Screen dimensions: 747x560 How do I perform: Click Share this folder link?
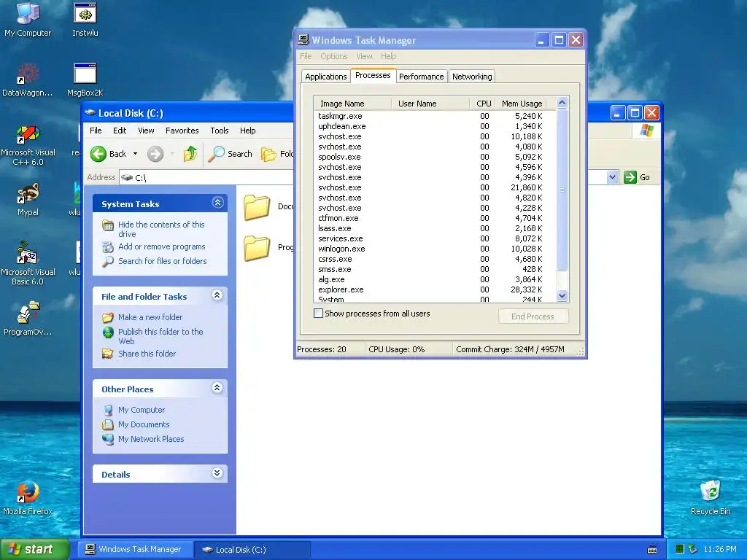147,354
